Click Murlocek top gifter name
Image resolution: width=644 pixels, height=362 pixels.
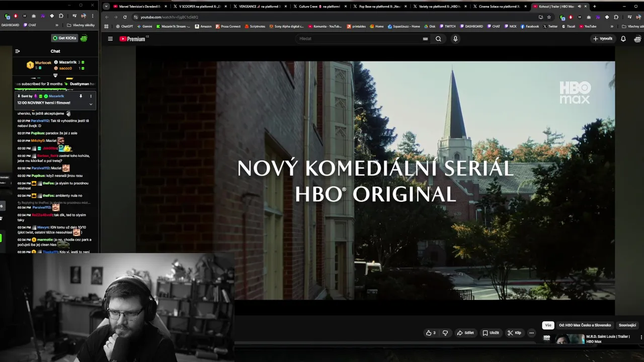coord(43,63)
